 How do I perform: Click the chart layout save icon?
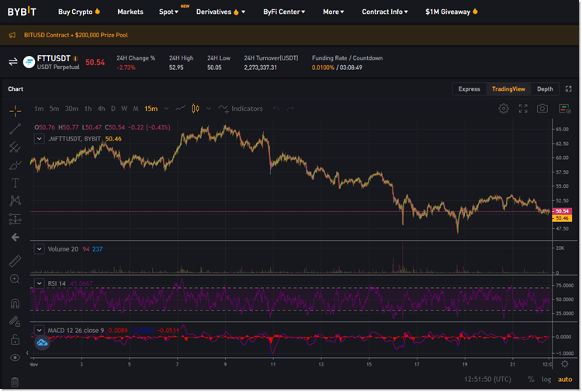[x=565, y=109]
